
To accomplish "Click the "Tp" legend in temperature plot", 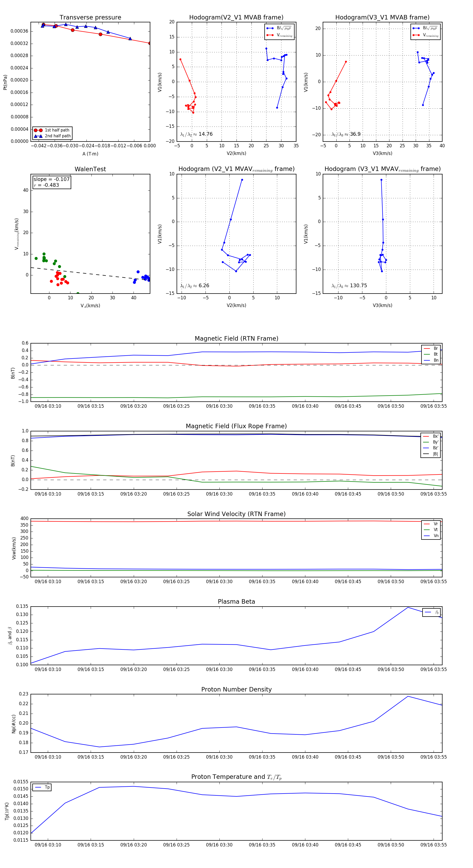I will click(x=42, y=787).
